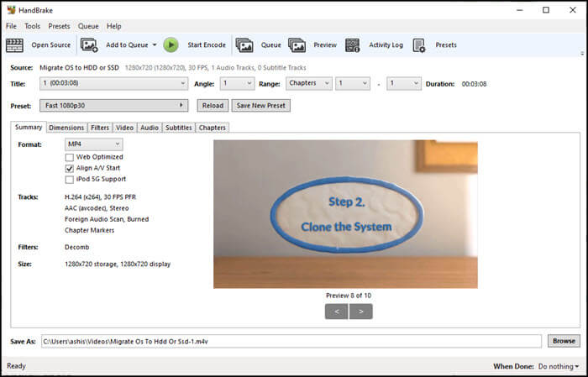Open the Presets menu in menu bar
Viewport: 588px width, 377px height.
click(59, 26)
